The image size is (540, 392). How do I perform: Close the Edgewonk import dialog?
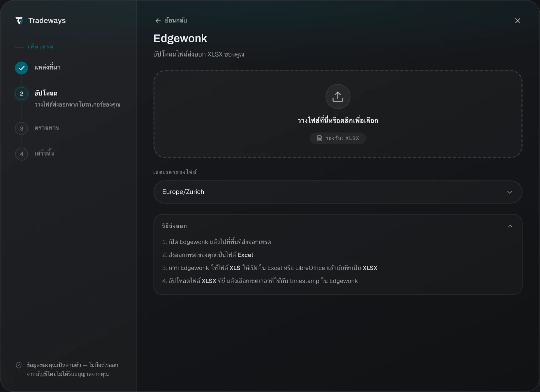tap(517, 21)
